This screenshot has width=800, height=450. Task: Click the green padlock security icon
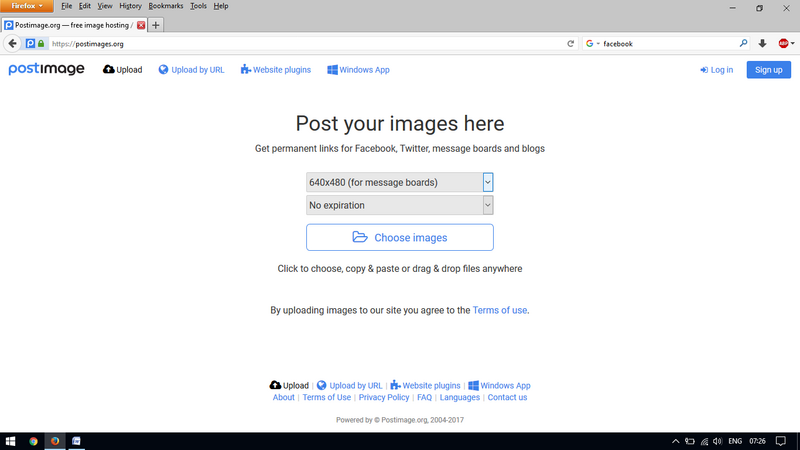(x=41, y=44)
